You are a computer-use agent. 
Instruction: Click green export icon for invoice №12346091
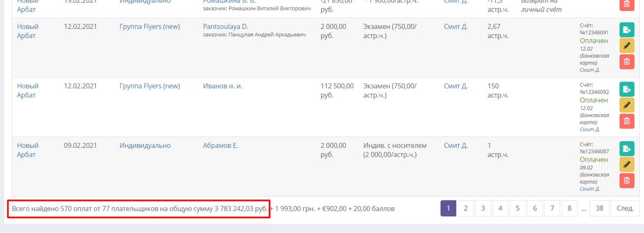point(627,30)
